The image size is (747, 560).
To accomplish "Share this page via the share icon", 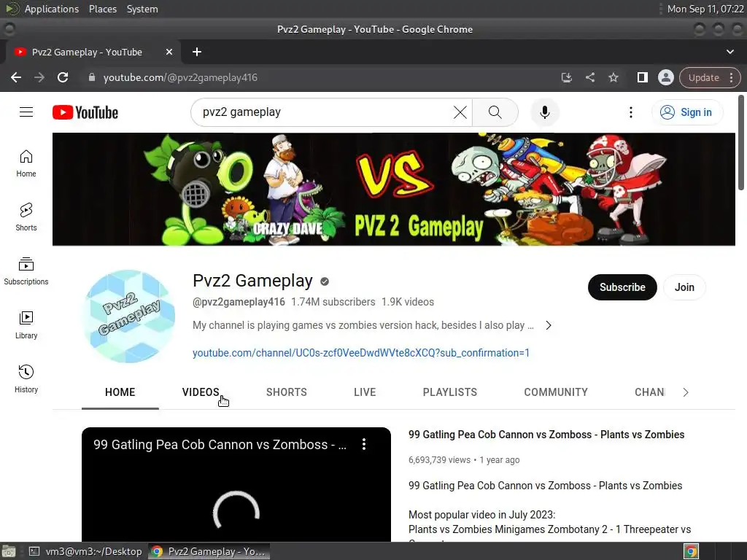I will [x=589, y=77].
